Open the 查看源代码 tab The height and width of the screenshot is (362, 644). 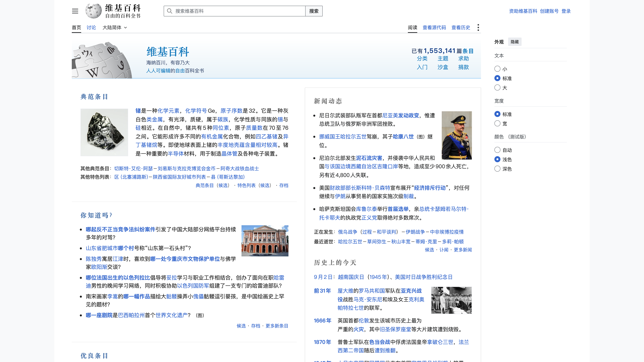pos(434,27)
